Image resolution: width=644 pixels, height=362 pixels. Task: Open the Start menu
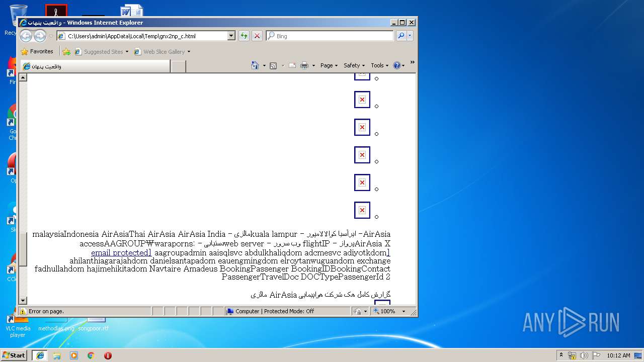point(14,355)
